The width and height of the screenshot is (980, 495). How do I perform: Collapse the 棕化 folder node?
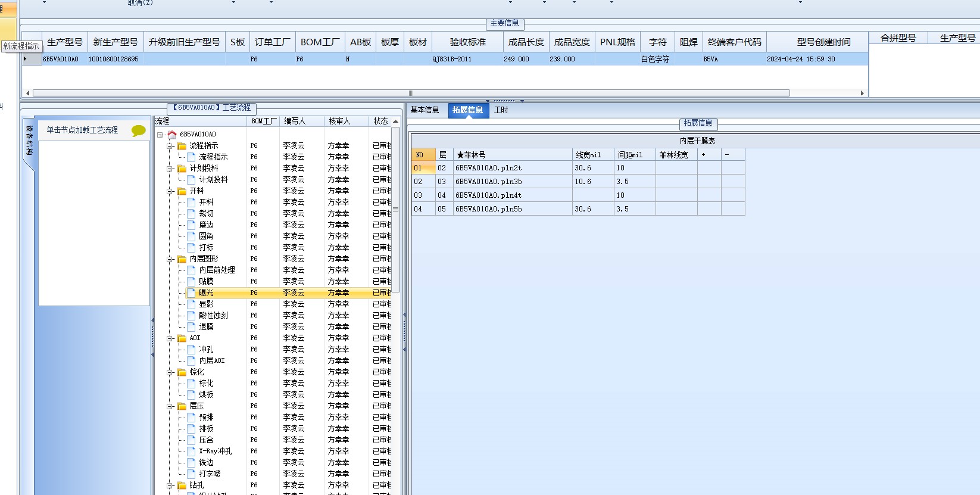click(170, 372)
